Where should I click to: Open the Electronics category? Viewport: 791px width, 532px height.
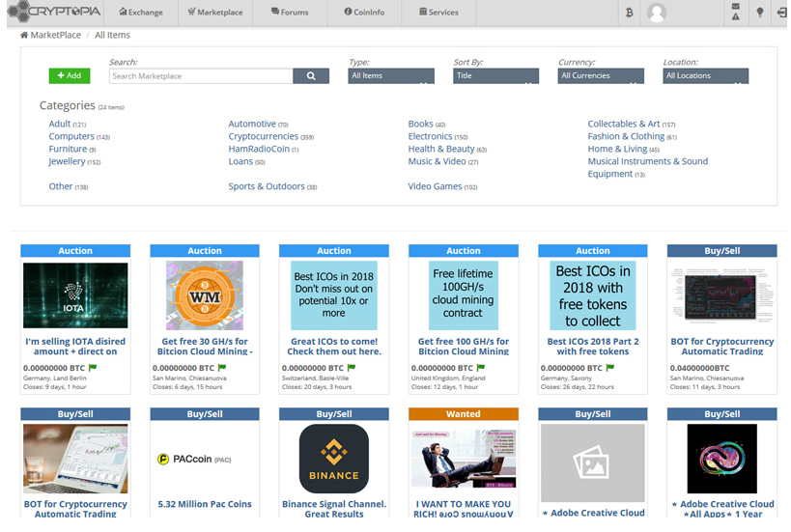(431, 136)
